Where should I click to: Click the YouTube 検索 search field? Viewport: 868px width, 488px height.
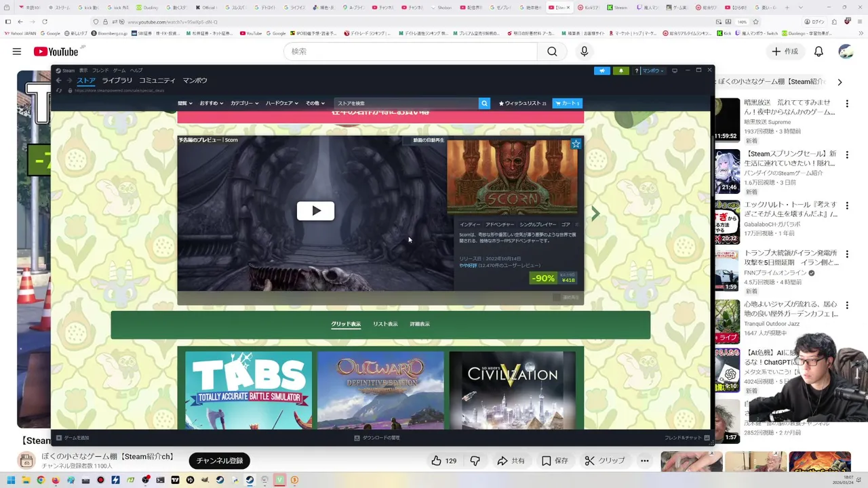pyautogui.click(x=410, y=52)
